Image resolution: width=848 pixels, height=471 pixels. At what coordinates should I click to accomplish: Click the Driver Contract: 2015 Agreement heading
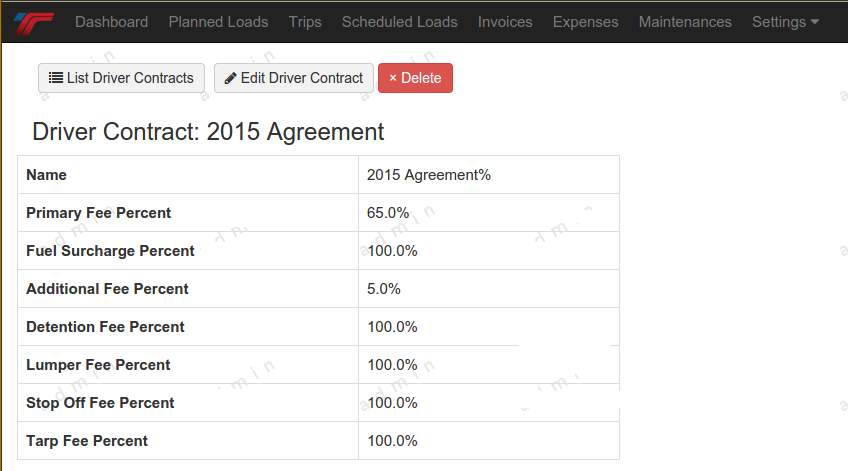click(x=208, y=132)
